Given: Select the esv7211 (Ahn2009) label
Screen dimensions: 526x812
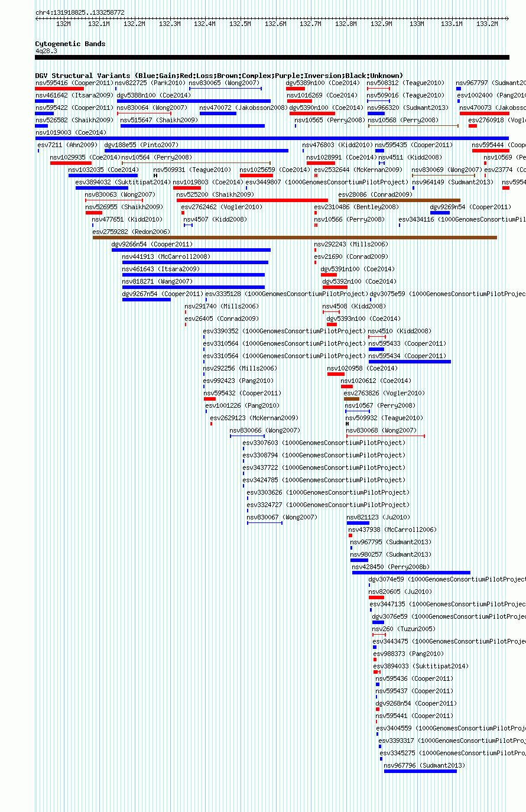Looking at the screenshot, I should 67,145.
